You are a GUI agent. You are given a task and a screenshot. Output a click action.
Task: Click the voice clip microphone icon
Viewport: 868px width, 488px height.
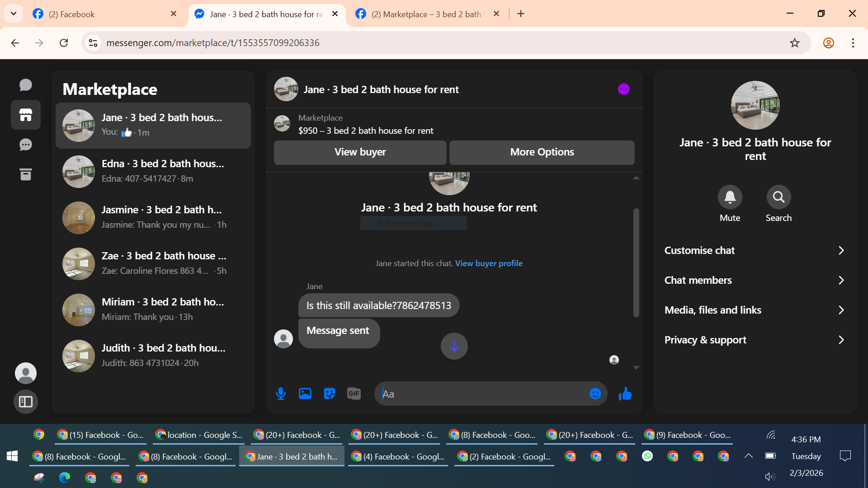coord(281,394)
